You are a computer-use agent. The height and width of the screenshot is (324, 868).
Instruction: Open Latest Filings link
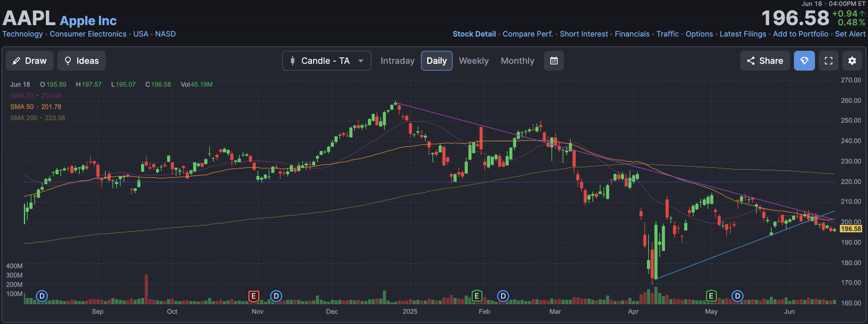(x=743, y=34)
